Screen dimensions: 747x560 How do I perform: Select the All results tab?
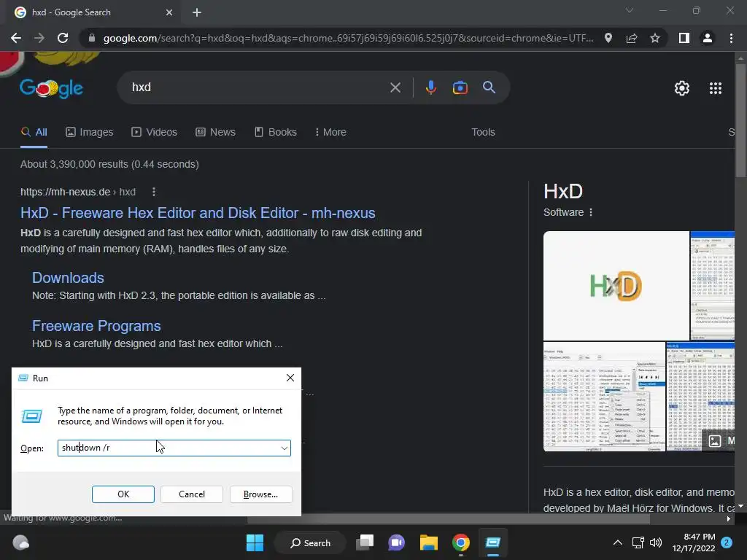point(34,133)
